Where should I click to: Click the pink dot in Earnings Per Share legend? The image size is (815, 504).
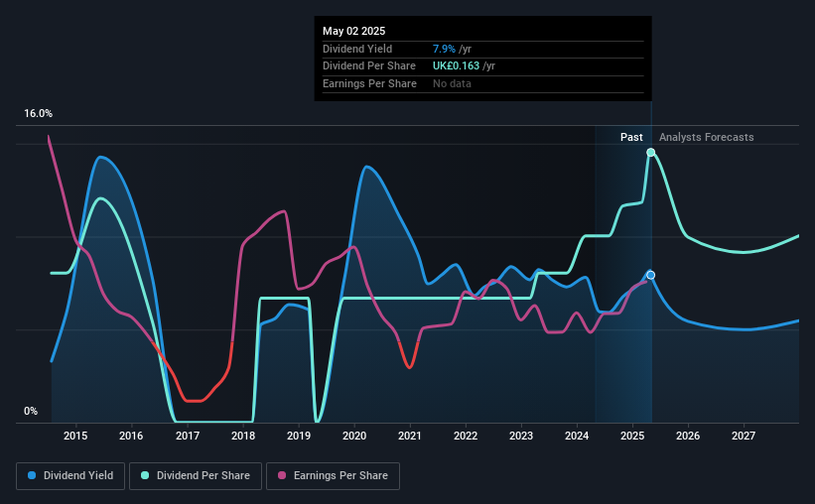(x=282, y=475)
